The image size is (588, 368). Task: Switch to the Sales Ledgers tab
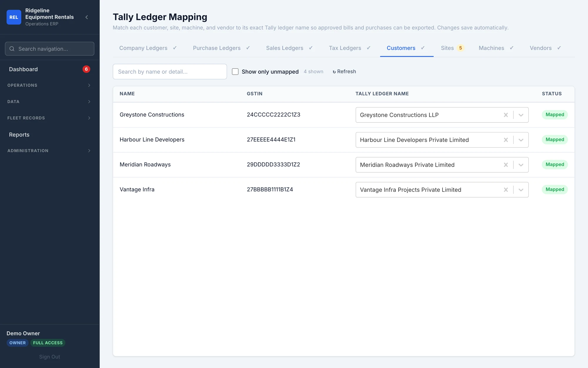pos(289,48)
